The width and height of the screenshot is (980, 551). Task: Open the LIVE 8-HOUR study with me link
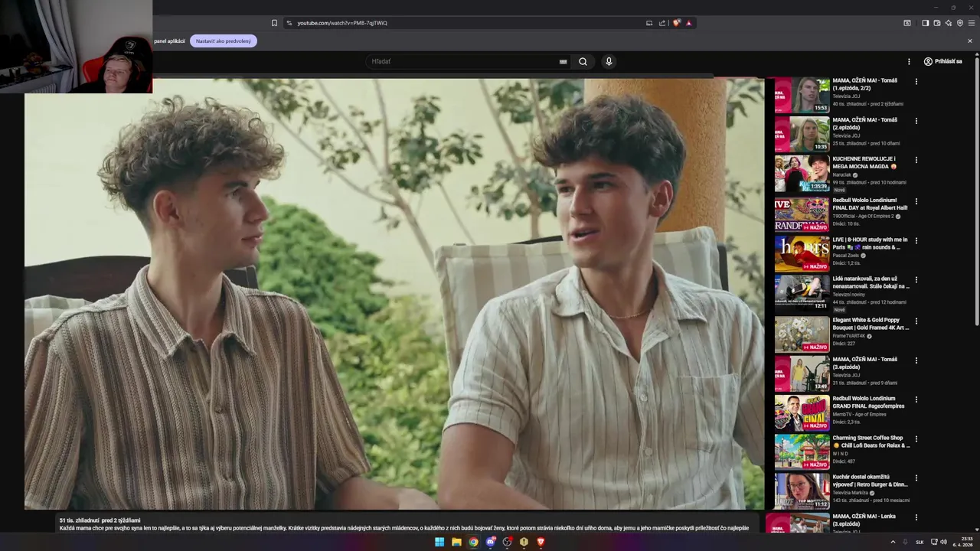(871, 243)
